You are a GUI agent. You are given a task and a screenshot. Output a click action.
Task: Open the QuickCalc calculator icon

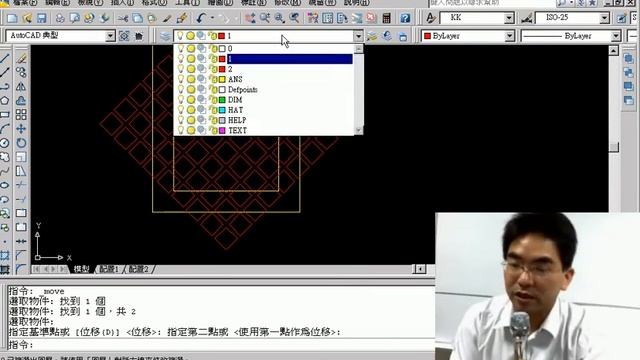386,18
